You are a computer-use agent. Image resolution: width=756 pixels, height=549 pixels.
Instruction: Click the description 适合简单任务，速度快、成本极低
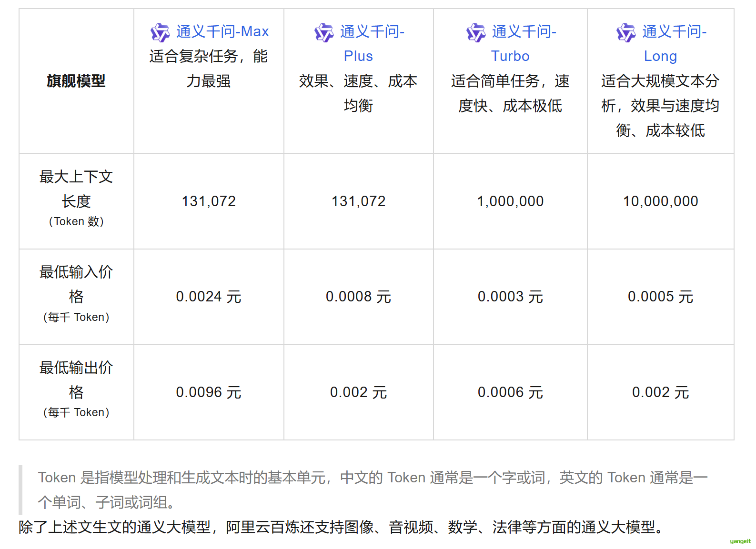click(510, 93)
